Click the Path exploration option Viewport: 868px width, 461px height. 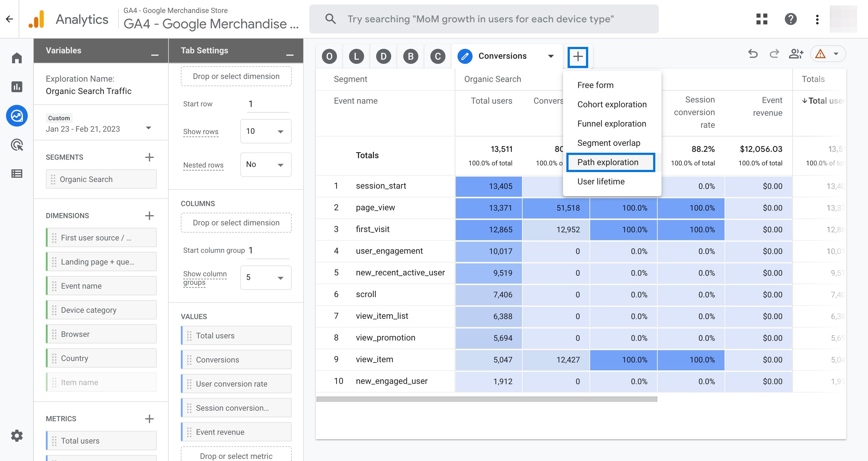coord(608,161)
